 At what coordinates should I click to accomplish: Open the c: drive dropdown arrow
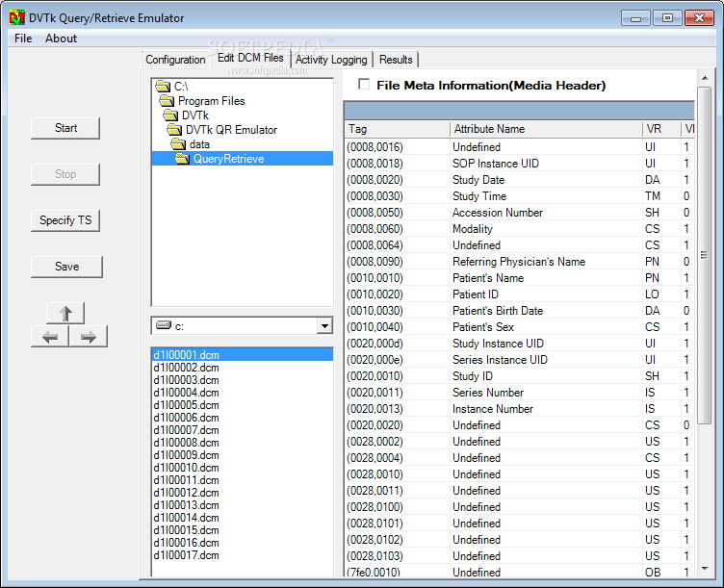[324, 326]
